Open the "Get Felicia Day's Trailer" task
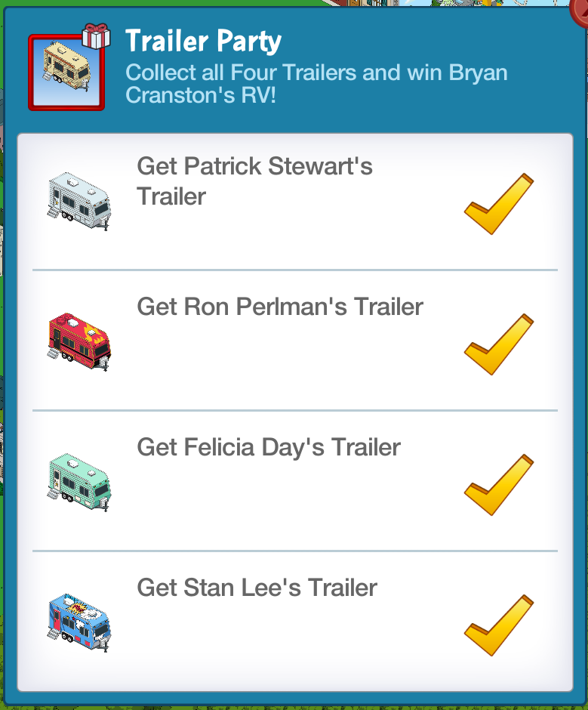The image size is (588, 710). pyautogui.click(x=269, y=447)
